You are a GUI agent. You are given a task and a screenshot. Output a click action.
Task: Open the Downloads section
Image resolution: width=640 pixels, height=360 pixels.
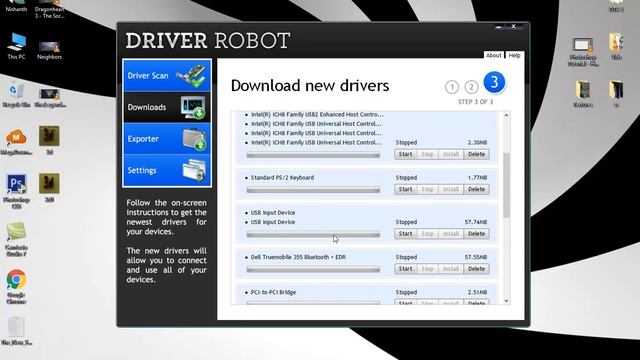(x=167, y=107)
